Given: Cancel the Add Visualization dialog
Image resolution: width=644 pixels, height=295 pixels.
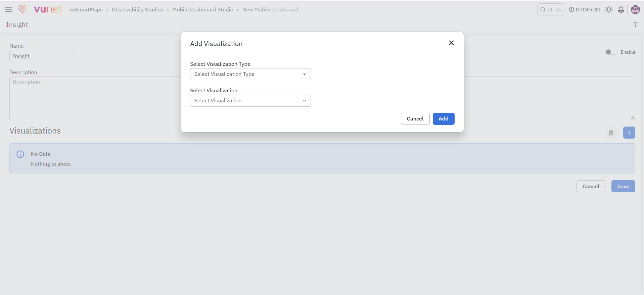Looking at the screenshot, I should point(415,119).
